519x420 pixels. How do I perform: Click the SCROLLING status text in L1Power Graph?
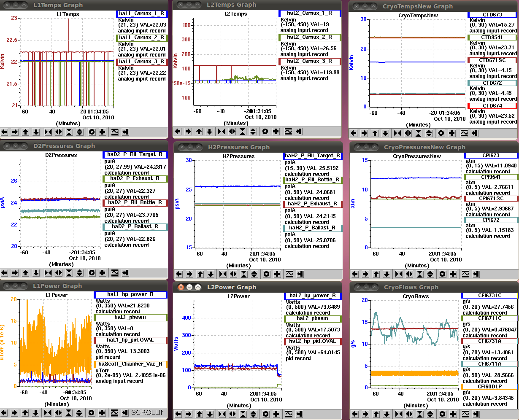coord(146,412)
